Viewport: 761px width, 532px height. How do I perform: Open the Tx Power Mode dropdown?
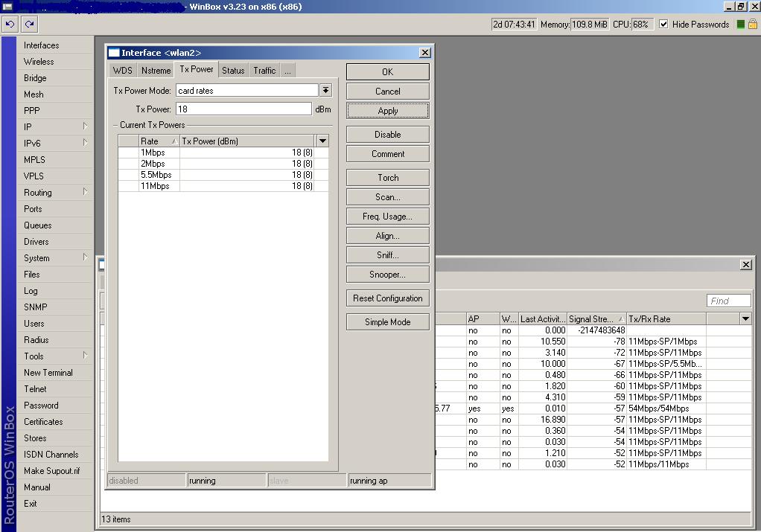coord(325,90)
